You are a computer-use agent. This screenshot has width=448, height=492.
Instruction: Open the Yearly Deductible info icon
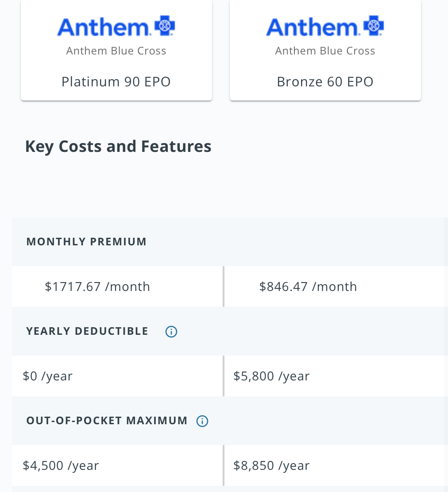pos(171,332)
